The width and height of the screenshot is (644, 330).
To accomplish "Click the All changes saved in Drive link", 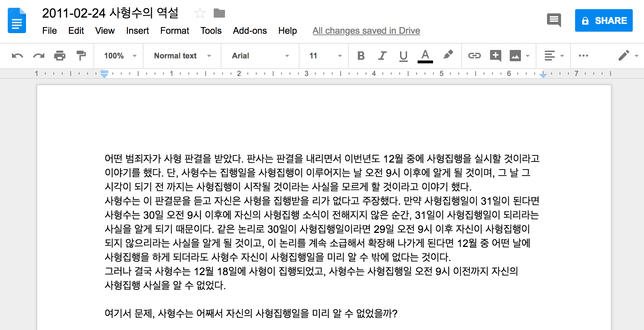I will pos(366,31).
